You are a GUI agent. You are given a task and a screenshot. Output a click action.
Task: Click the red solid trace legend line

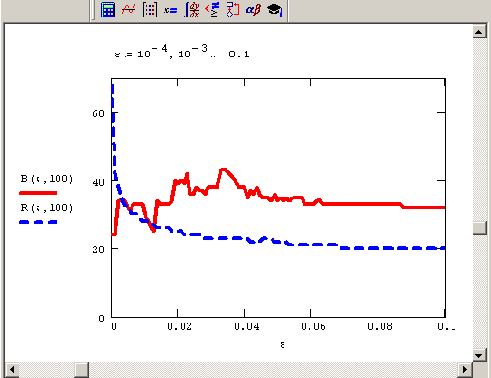pyautogui.click(x=38, y=193)
